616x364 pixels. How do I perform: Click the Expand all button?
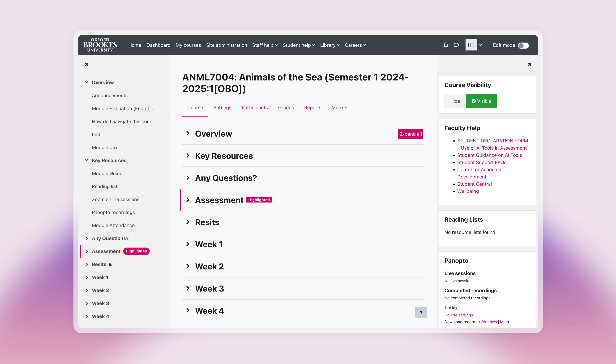click(410, 134)
